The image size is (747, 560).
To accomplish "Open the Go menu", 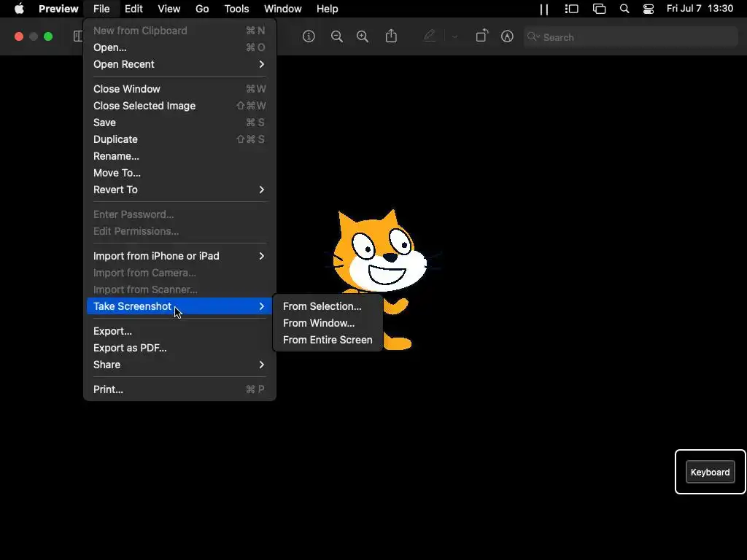I will point(202,9).
